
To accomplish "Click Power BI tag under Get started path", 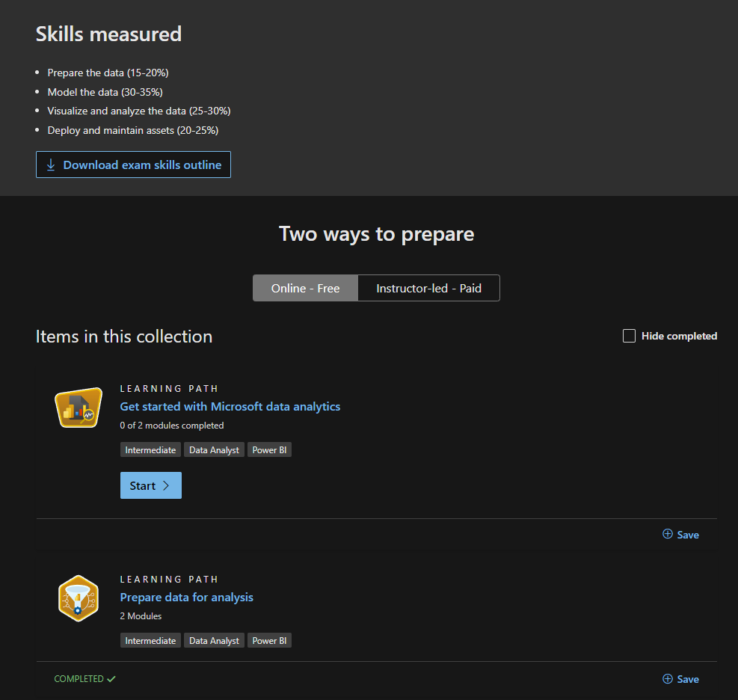I will tap(269, 449).
